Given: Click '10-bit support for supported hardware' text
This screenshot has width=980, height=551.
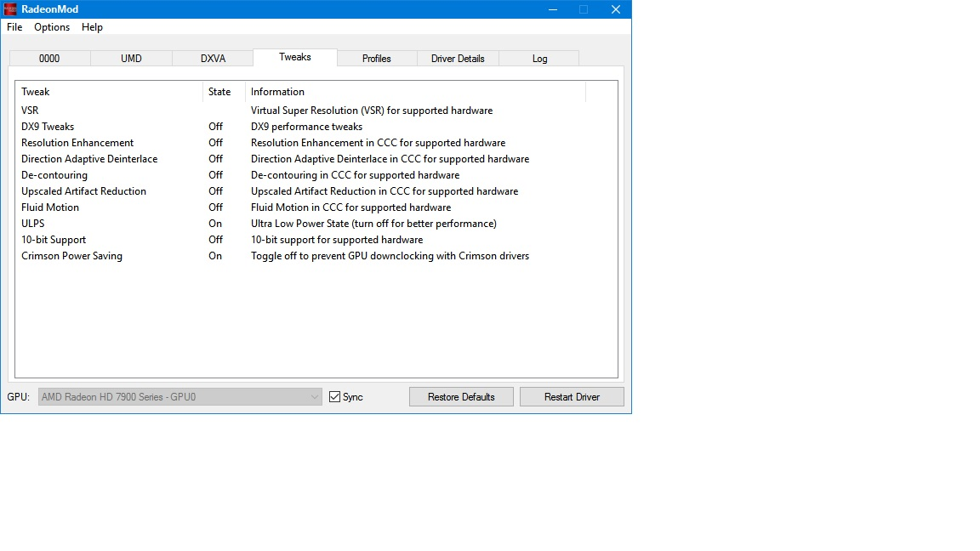Looking at the screenshot, I should (x=337, y=240).
